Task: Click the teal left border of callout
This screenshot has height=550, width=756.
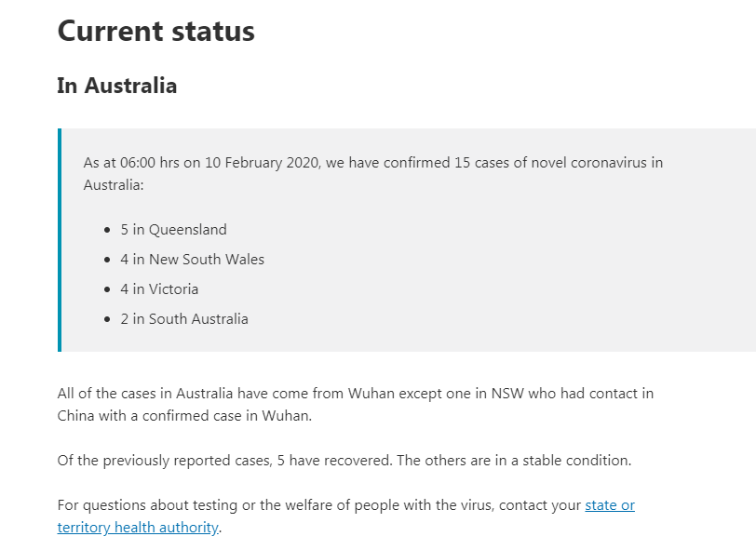Action: 60,240
